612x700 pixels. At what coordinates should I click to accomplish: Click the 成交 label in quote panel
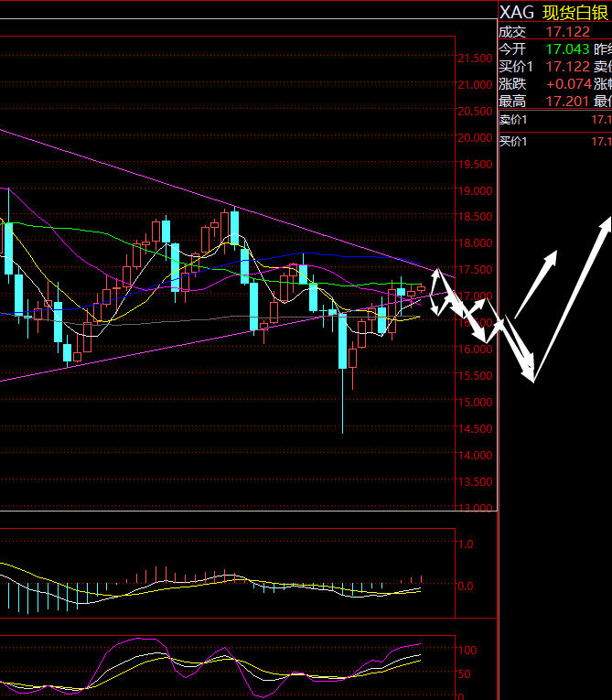tap(512, 32)
